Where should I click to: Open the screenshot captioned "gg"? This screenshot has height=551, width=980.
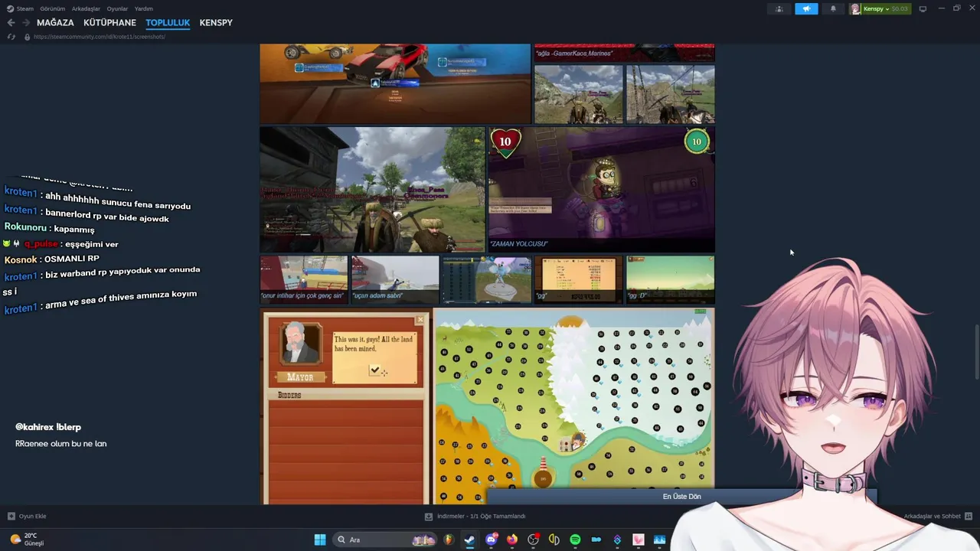pos(579,280)
